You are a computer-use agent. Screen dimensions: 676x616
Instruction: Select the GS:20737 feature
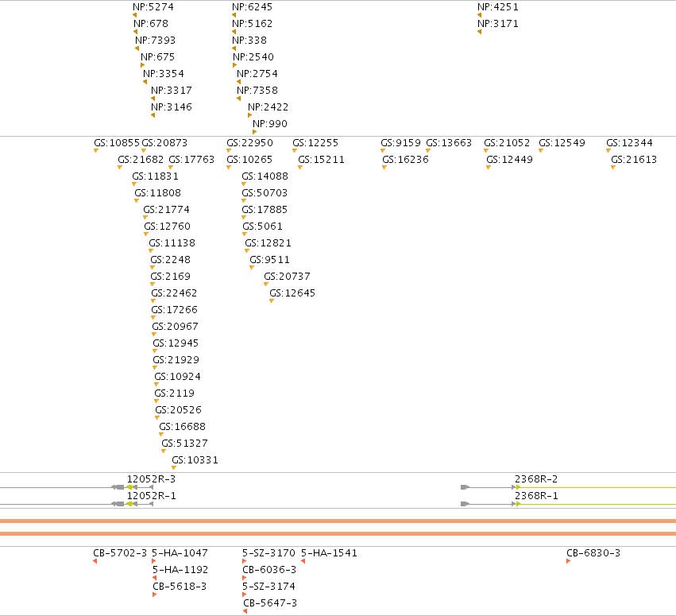point(287,277)
